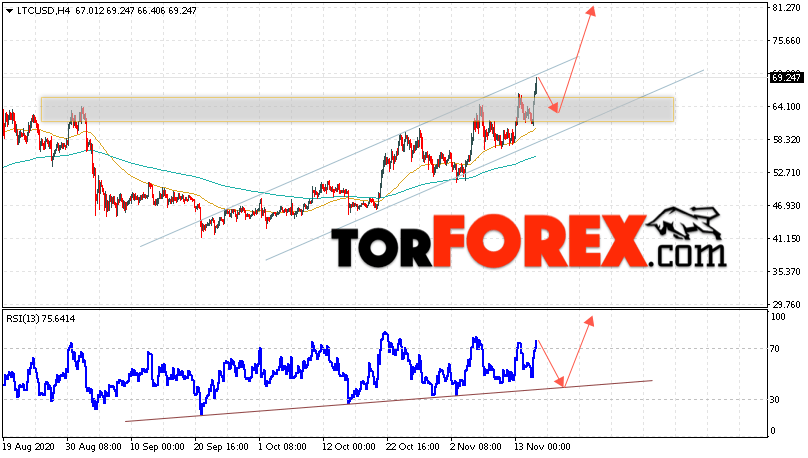The width and height of the screenshot is (808, 458).
Task: Click the 29.760 price axis label
Action: pos(786,304)
